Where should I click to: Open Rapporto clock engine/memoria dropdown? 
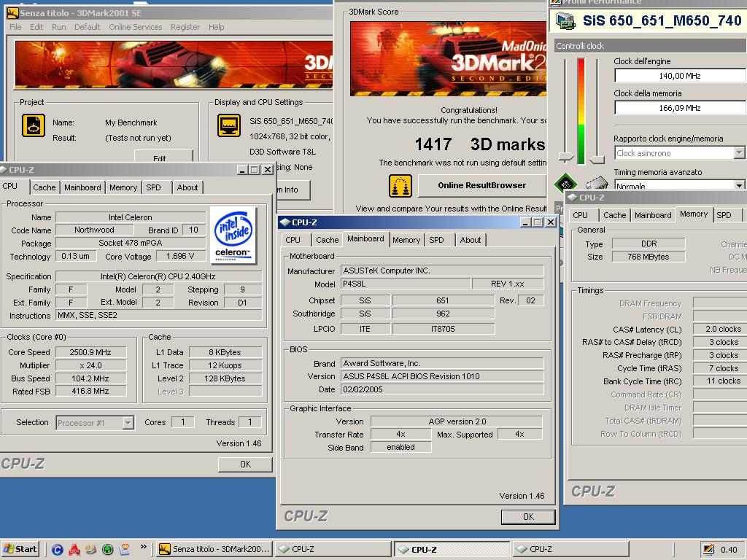tap(739, 153)
